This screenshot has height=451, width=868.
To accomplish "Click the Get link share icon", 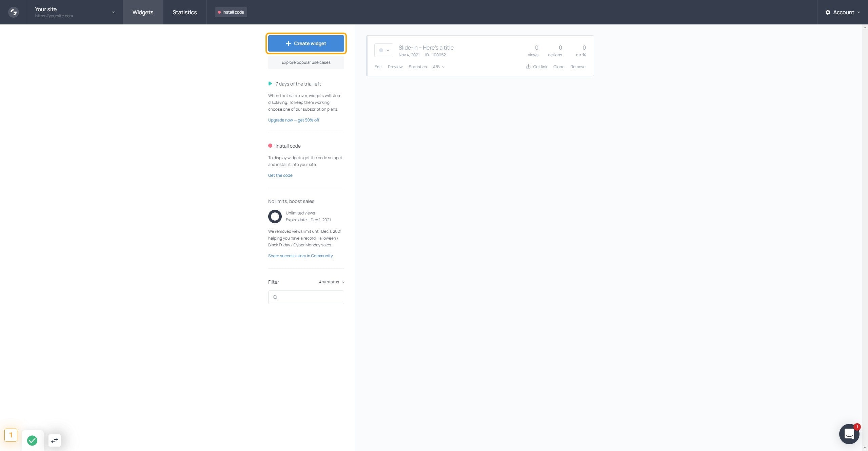I will tap(528, 67).
